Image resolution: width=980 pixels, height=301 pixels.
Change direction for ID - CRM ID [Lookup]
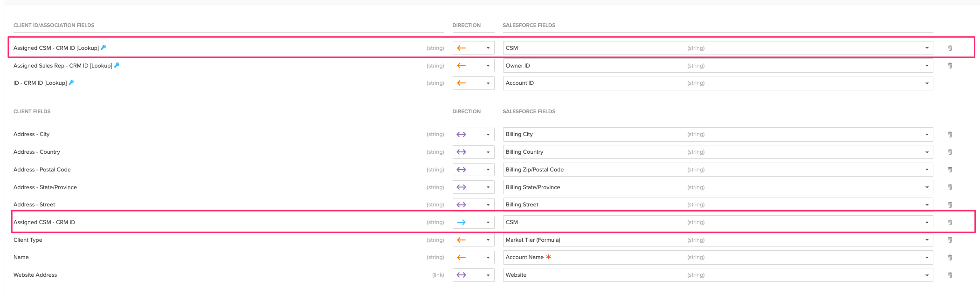tap(473, 83)
